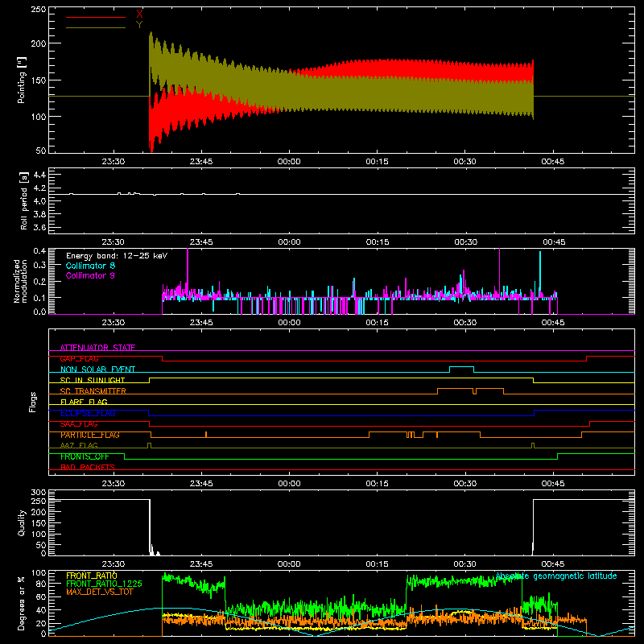
Task: Click the 00:00 time label under Pointing plot
Action: point(289,162)
